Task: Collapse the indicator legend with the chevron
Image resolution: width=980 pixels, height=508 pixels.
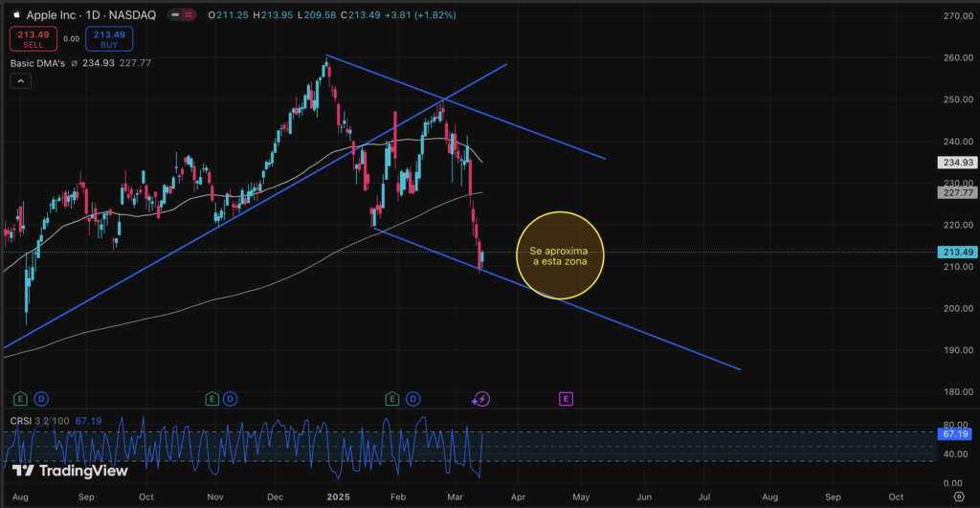Action: [19, 82]
